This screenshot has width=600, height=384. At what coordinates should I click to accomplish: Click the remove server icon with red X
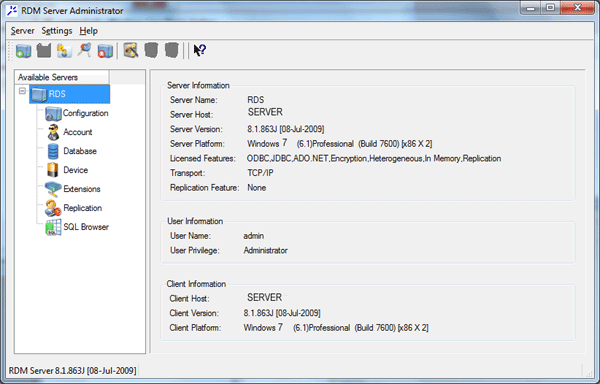click(x=105, y=50)
